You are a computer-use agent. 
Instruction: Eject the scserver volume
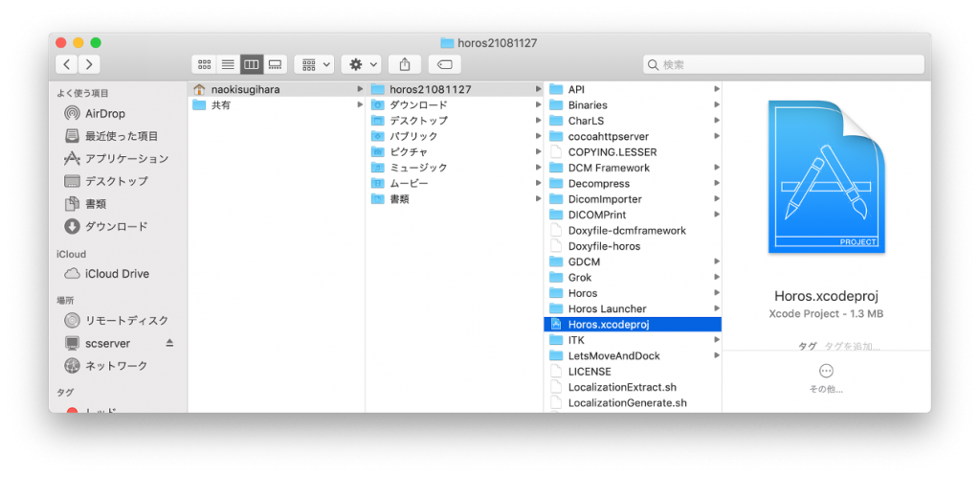[x=169, y=343]
